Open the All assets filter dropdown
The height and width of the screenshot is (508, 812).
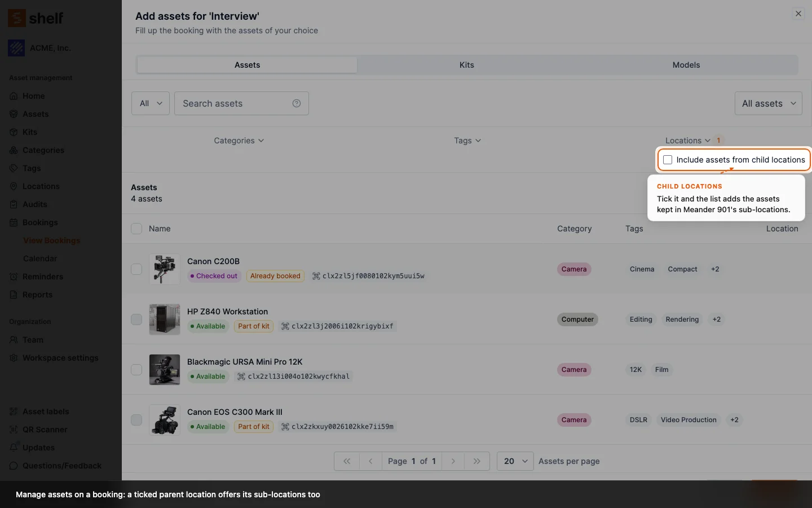tap(769, 103)
